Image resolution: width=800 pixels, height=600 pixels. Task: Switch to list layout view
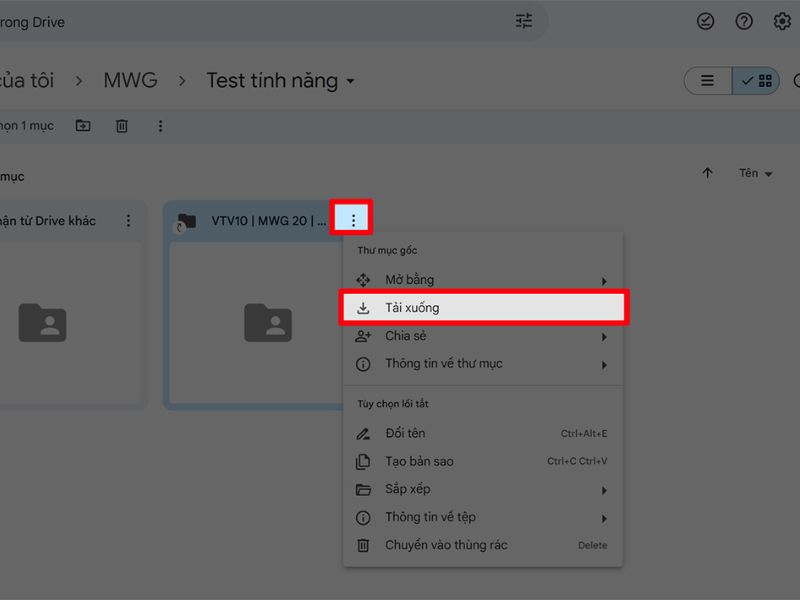click(707, 81)
